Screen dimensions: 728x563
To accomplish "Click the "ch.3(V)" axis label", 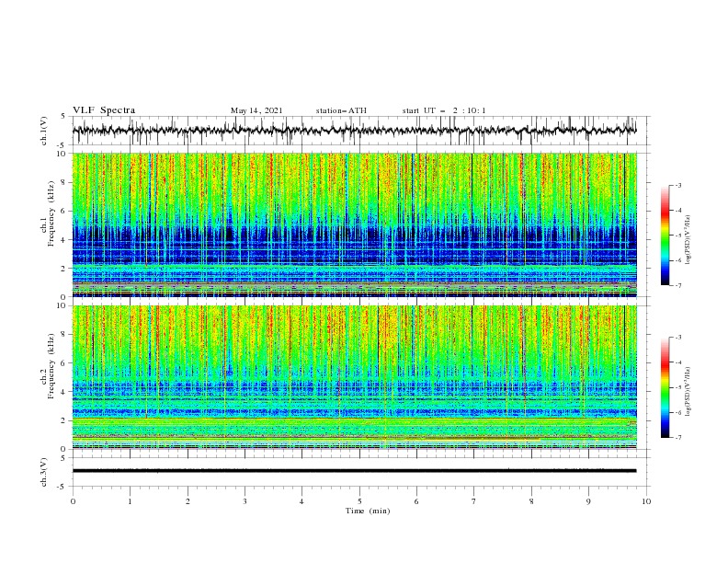I will click(44, 472).
